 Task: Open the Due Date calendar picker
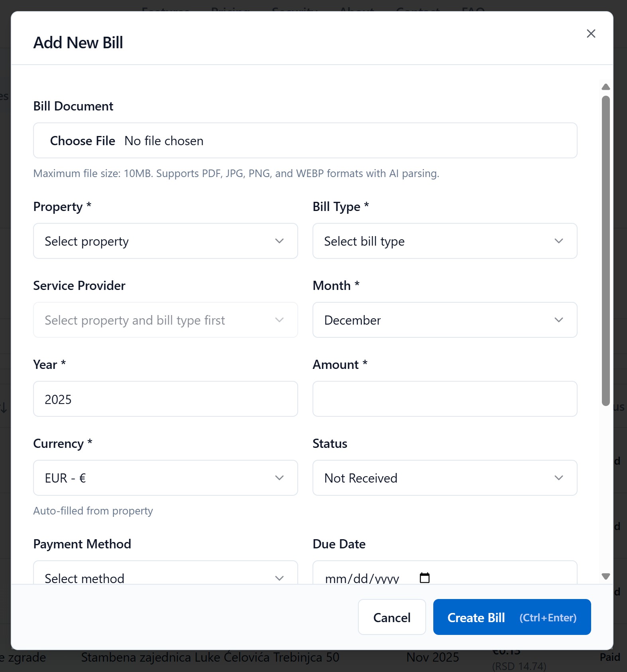424,577
